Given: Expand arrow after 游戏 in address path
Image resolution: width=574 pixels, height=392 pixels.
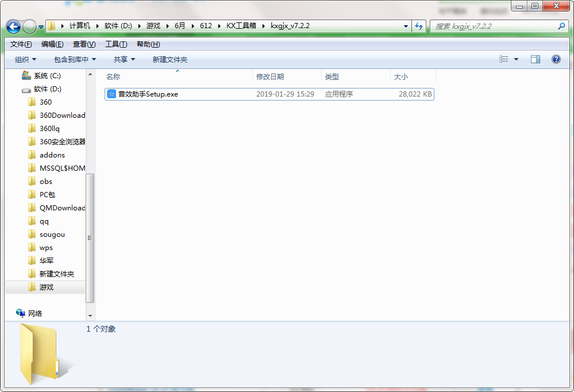Looking at the screenshot, I should tap(167, 26).
